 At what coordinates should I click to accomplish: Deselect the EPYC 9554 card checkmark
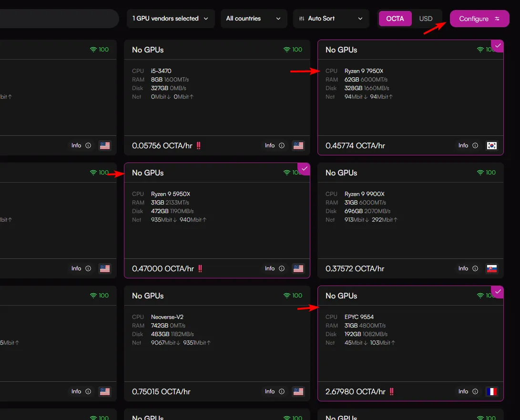tap(498, 292)
